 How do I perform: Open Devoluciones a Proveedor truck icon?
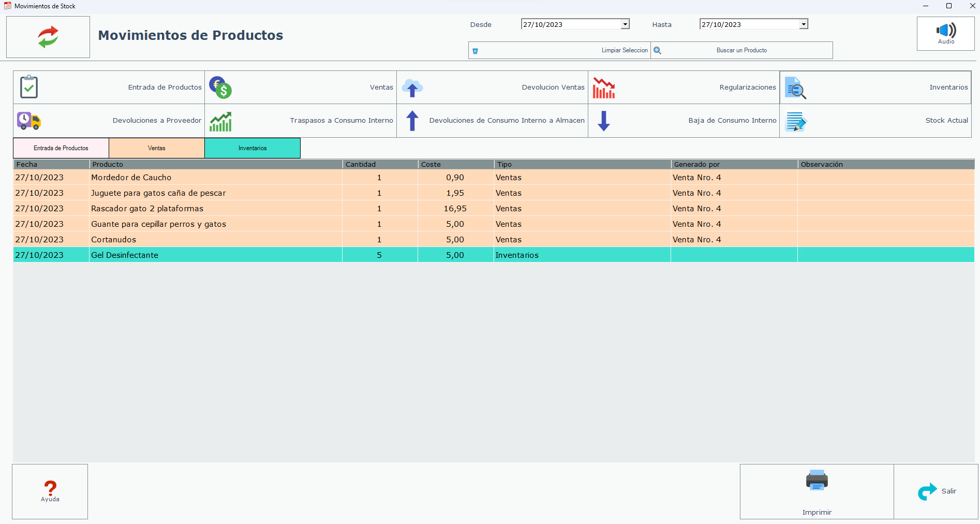29,121
